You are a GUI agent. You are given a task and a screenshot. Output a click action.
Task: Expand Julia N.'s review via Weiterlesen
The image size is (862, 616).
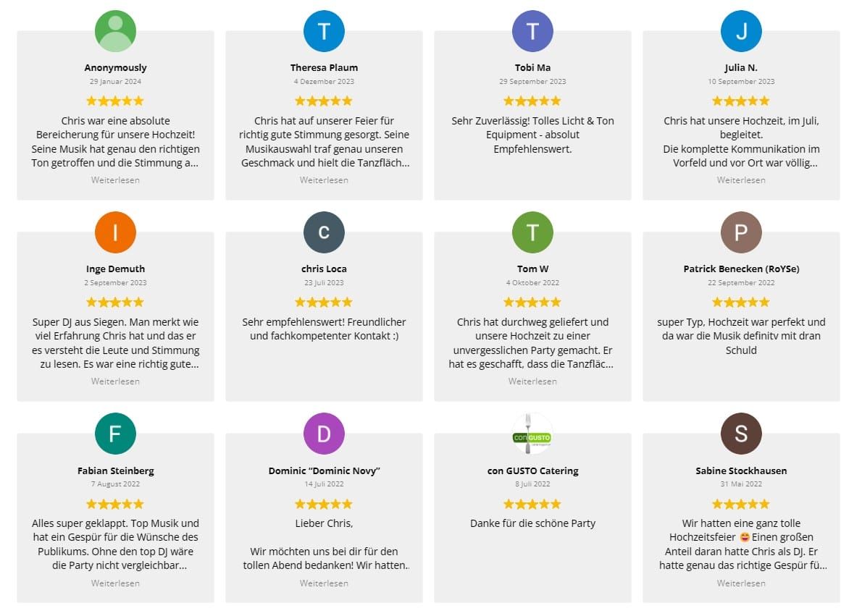point(741,180)
